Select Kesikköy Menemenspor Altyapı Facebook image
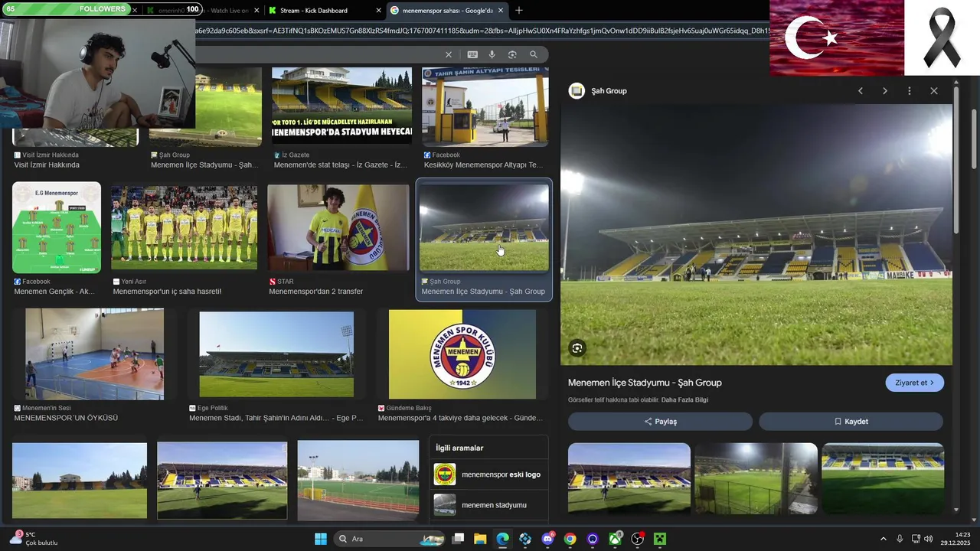 point(485,106)
